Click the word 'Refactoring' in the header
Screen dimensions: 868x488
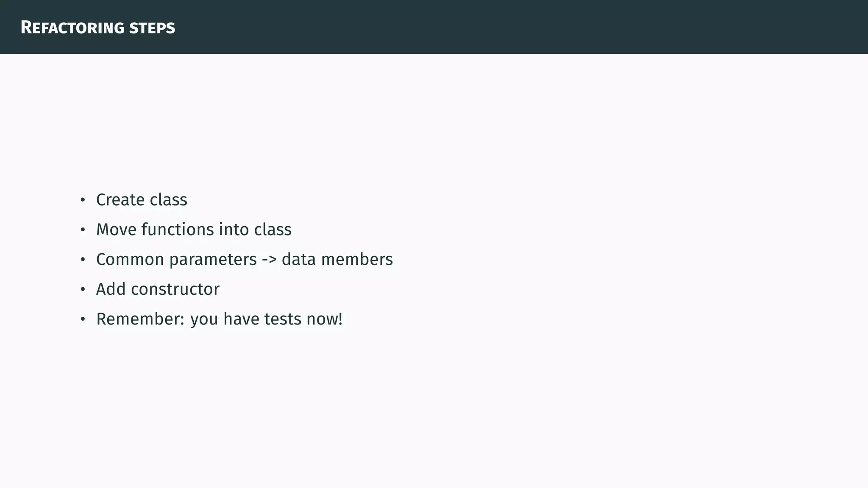tap(72, 28)
